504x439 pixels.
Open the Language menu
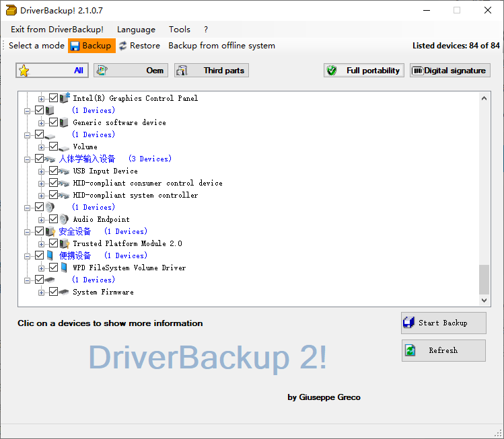136,30
